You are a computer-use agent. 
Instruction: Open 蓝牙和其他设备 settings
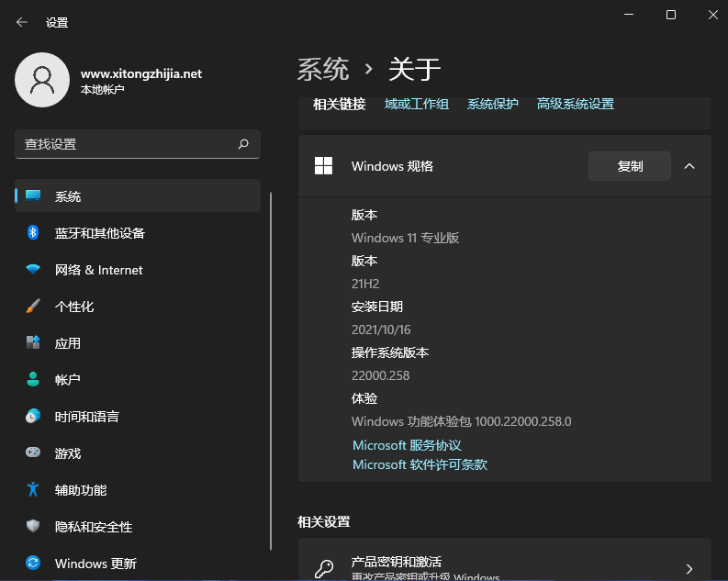pyautogui.click(x=138, y=232)
